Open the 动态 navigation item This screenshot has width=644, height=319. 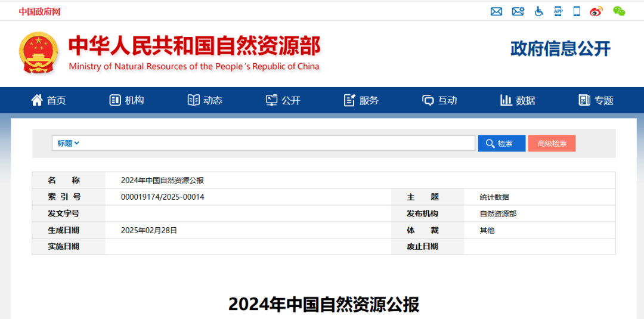click(x=213, y=100)
